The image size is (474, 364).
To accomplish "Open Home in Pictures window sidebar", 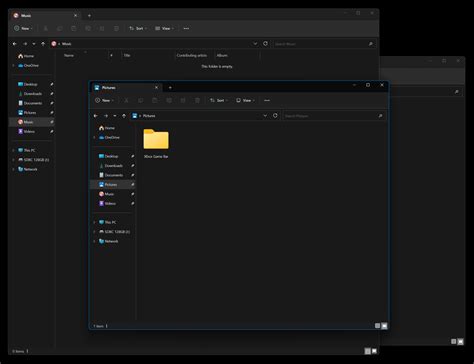I will pos(107,128).
